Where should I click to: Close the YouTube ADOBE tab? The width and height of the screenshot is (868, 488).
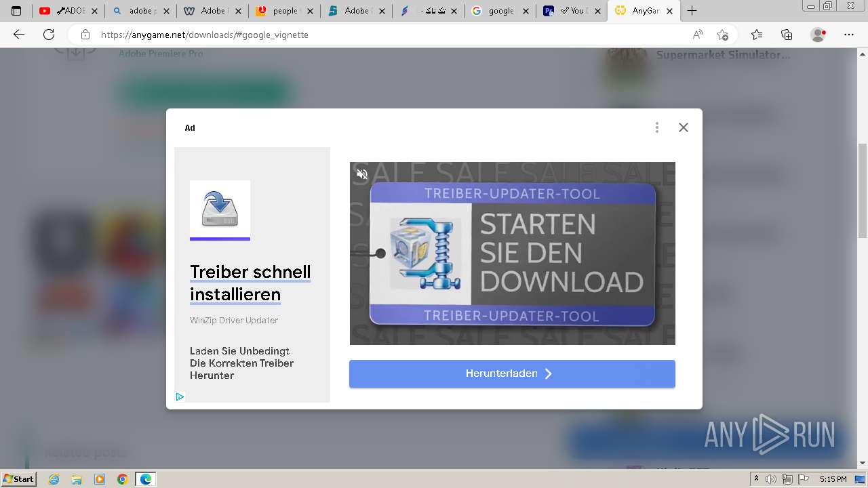click(94, 11)
